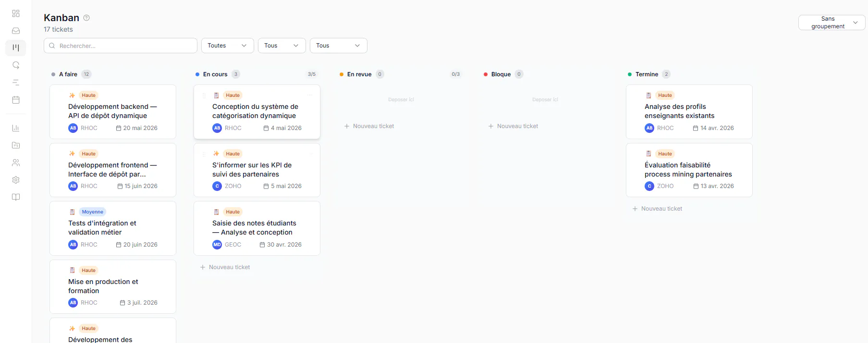Click clipboard icon on Tests d'intégration ticket
Image resolution: width=868 pixels, height=343 pixels.
(72, 212)
